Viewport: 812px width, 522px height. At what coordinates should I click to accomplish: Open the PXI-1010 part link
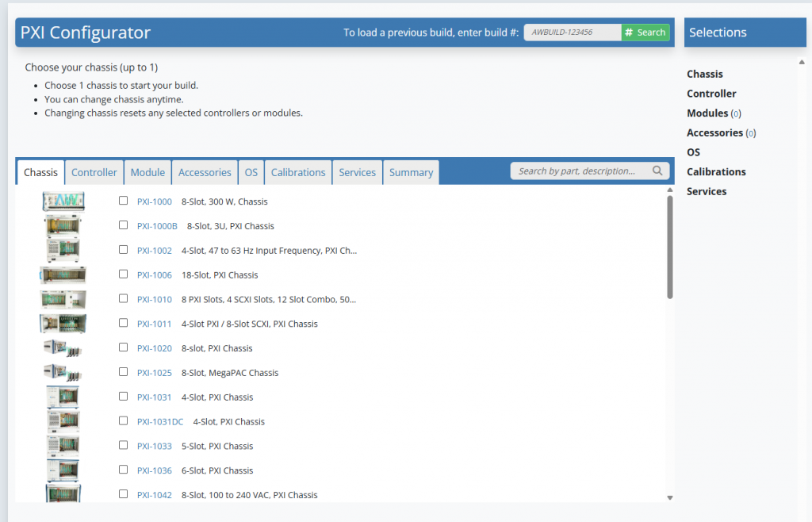tap(155, 299)
